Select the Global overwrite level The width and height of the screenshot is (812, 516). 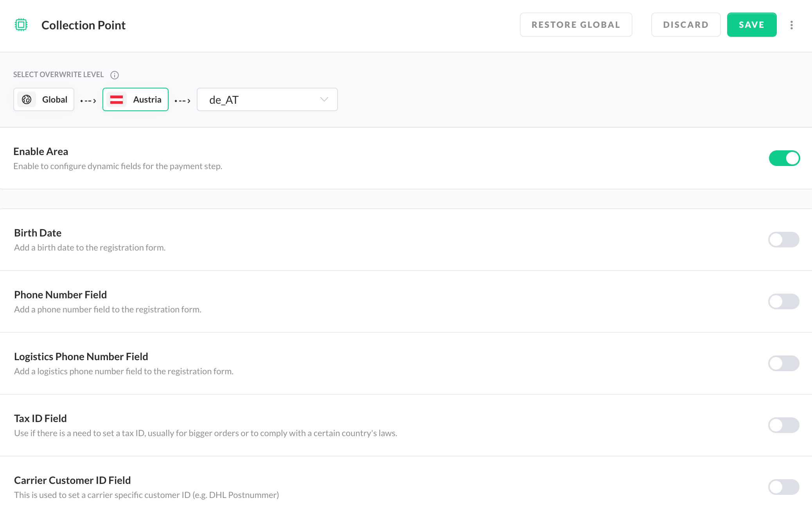tap(44, 99)
